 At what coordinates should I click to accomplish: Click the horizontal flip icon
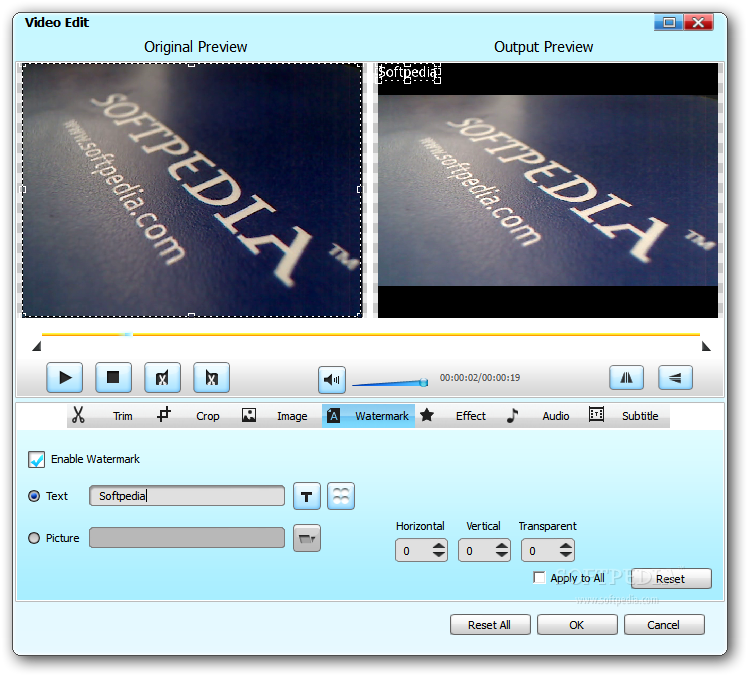pos(626,378)
